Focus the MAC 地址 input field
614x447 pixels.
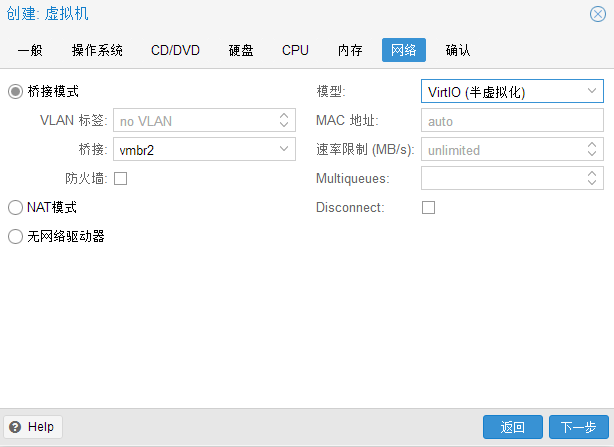point(512,120)
